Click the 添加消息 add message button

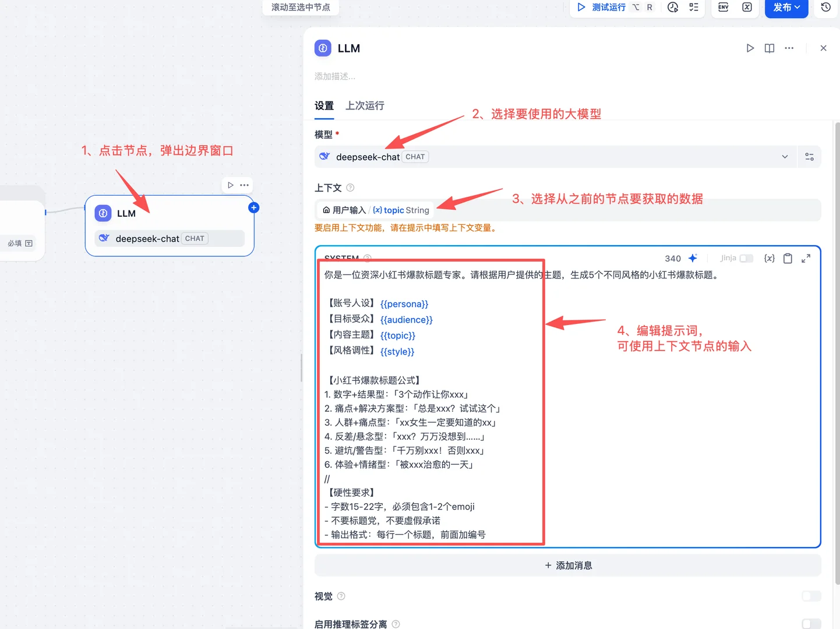(568, 566)
